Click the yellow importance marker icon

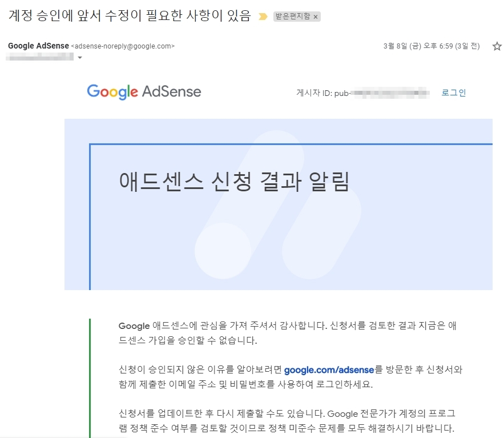263,17
